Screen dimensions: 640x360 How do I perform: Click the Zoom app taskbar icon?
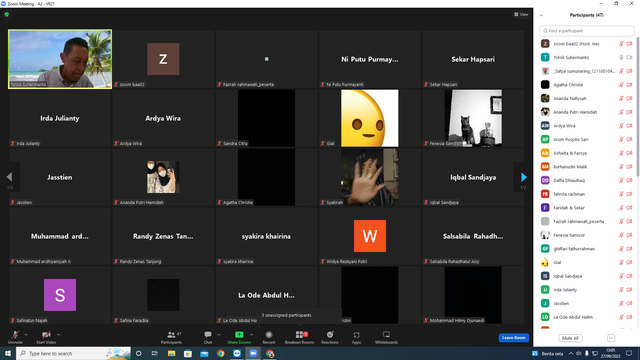coord(253,353)
